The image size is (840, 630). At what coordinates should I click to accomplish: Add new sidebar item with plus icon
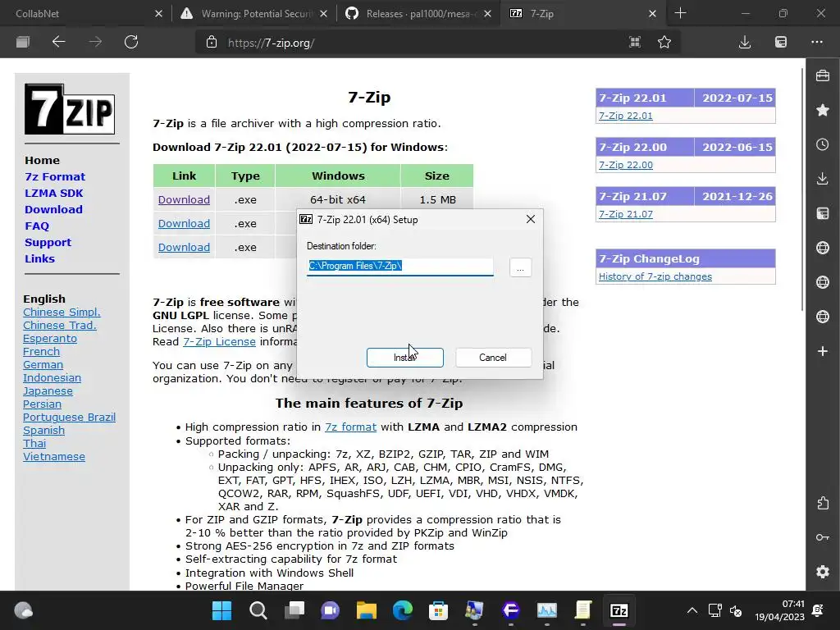(823, 351)
